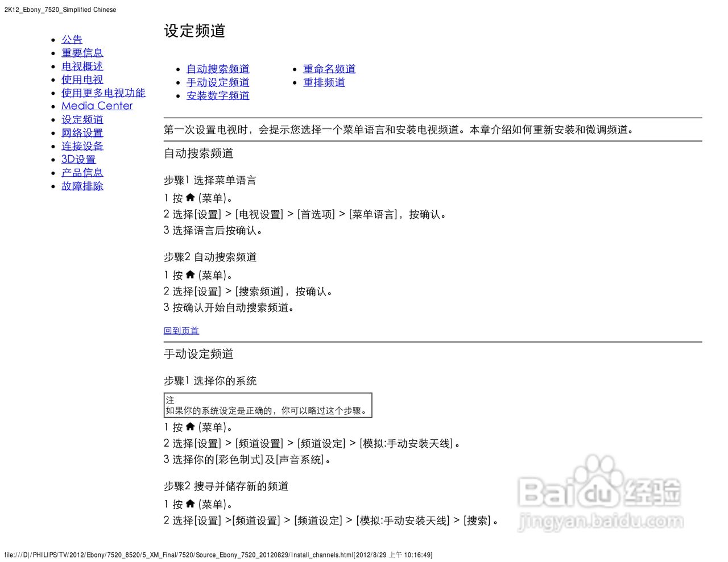Screen dimensions: 728x562
Task: Click the line 3 按确认开始自动搜索频道
Action: tap(229, 307)
